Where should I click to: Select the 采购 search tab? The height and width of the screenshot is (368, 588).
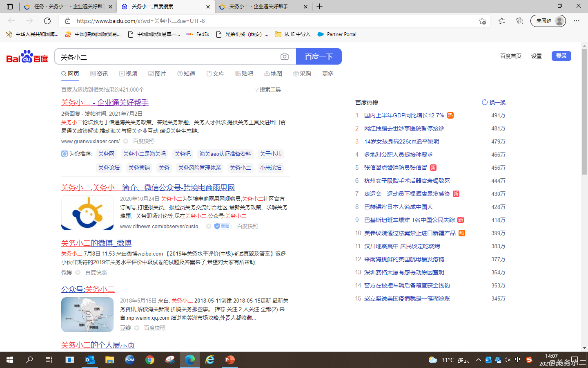(302, 74)
